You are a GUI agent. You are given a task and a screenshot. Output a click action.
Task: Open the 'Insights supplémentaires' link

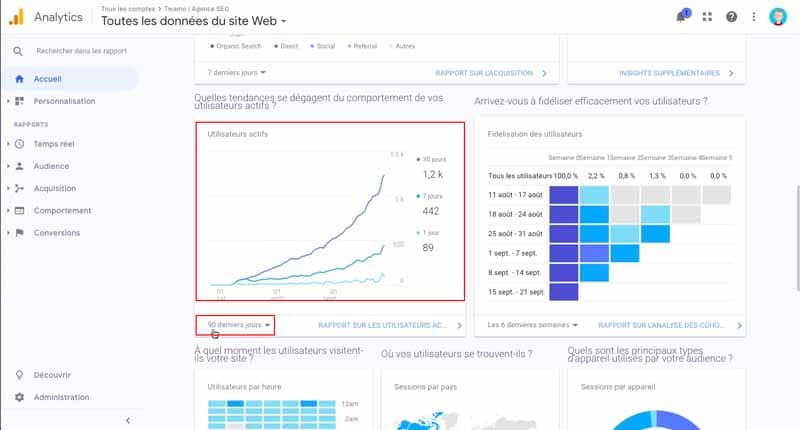[x=669, y=73]
